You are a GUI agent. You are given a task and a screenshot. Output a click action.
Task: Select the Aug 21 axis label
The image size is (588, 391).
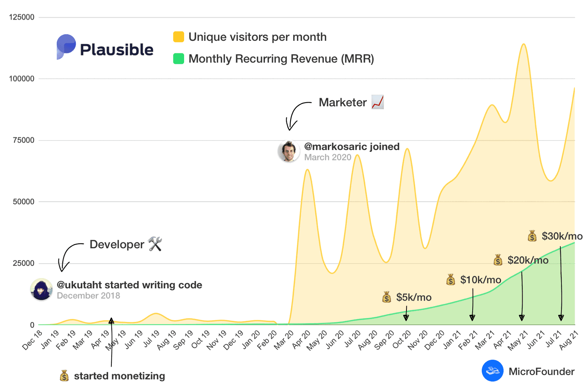(x=569, y=340)
